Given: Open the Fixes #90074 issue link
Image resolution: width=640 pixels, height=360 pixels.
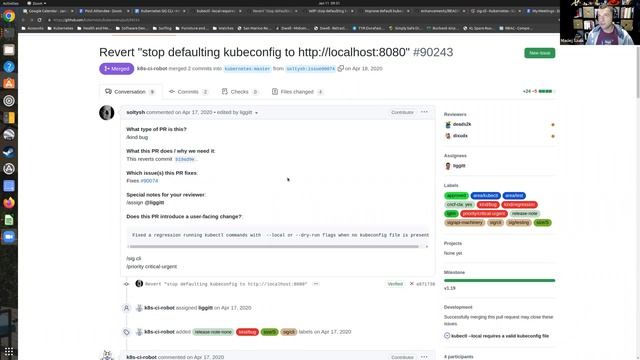Looking at the screenshot, I should (x=149, y=181).
